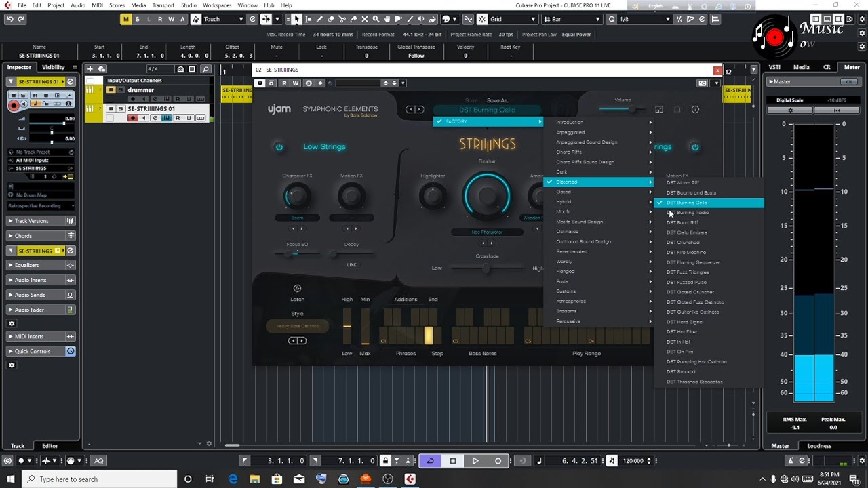Switch to the Visibility tab
The image size is (868, 488).
pos(54,67)
